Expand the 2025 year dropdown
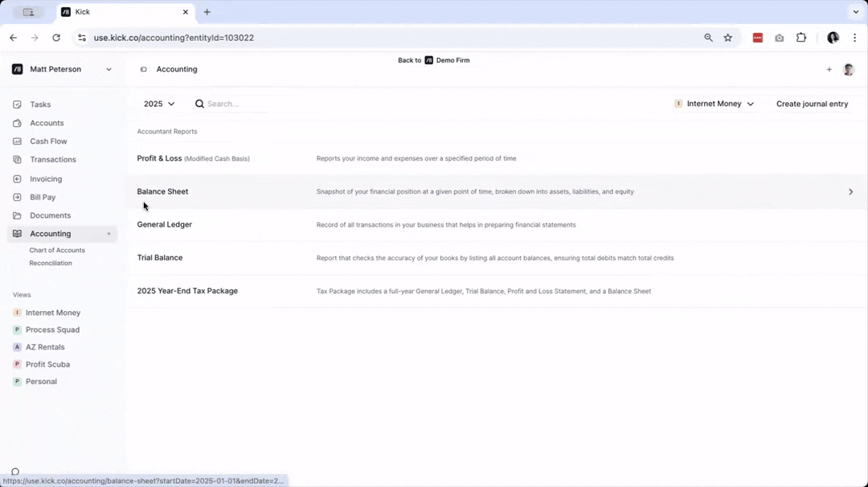The height and width of the screenshot is (487, 868). pos(159,104)
